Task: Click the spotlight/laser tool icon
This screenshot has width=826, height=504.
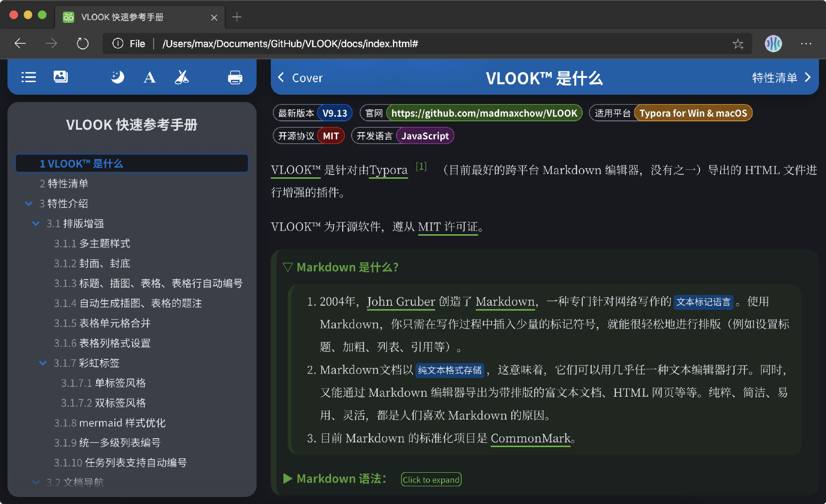Action: 182,77
